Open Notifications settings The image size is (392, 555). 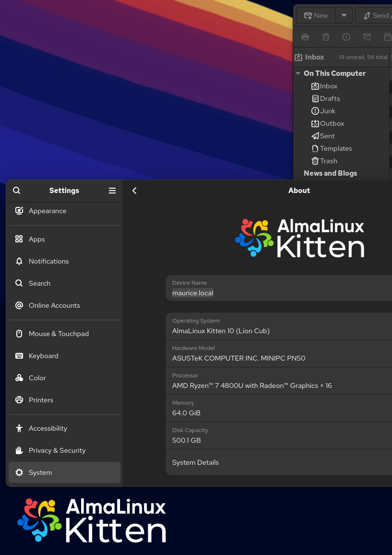[x=64, y=261]
